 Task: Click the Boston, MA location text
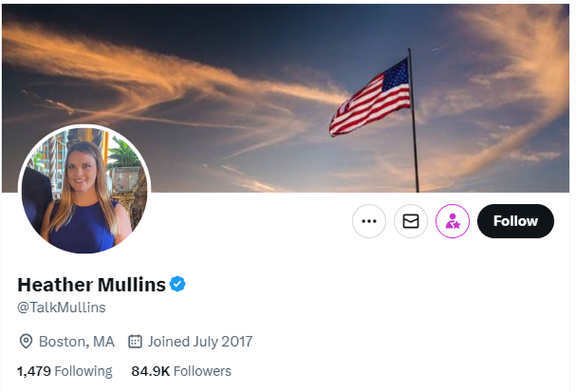tap(76, 341)
